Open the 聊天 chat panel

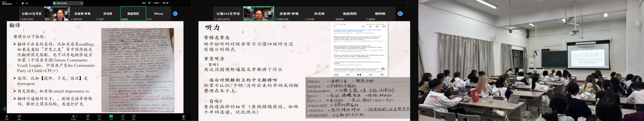tap(88, 117)
